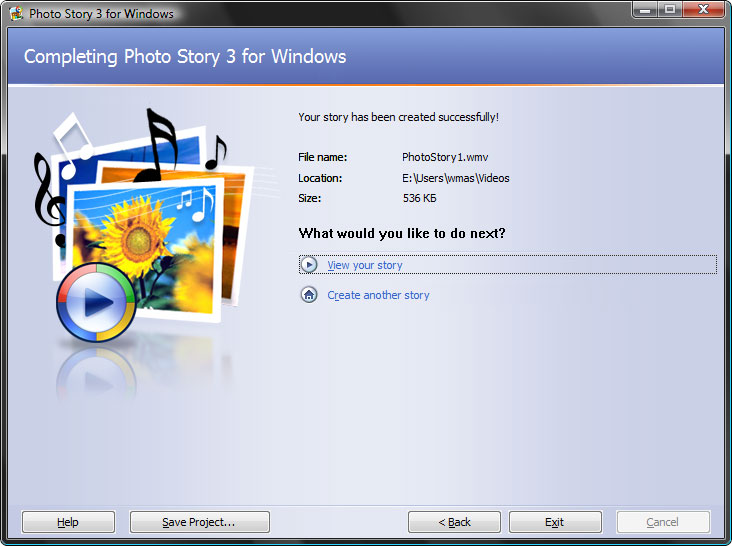Click the File name: label

322,157
